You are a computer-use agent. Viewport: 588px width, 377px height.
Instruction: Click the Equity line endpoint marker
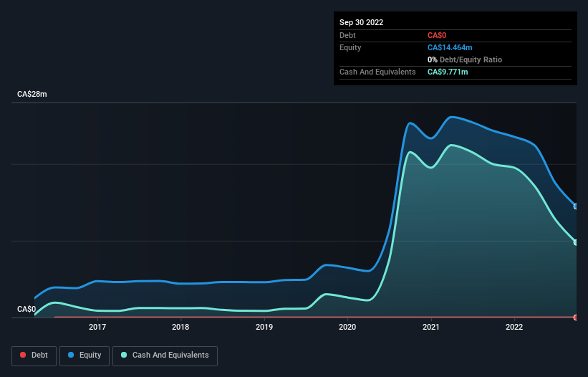point(576,206)
